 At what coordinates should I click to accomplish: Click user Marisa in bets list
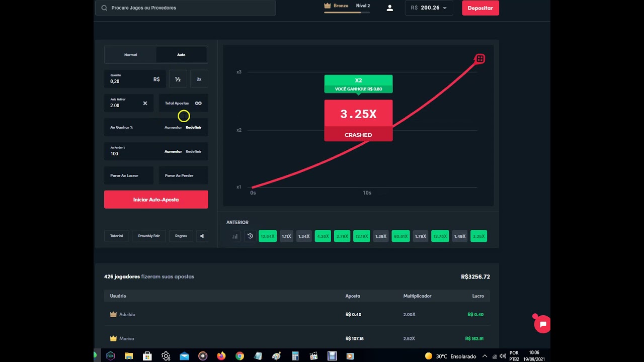tap(126, 338)
